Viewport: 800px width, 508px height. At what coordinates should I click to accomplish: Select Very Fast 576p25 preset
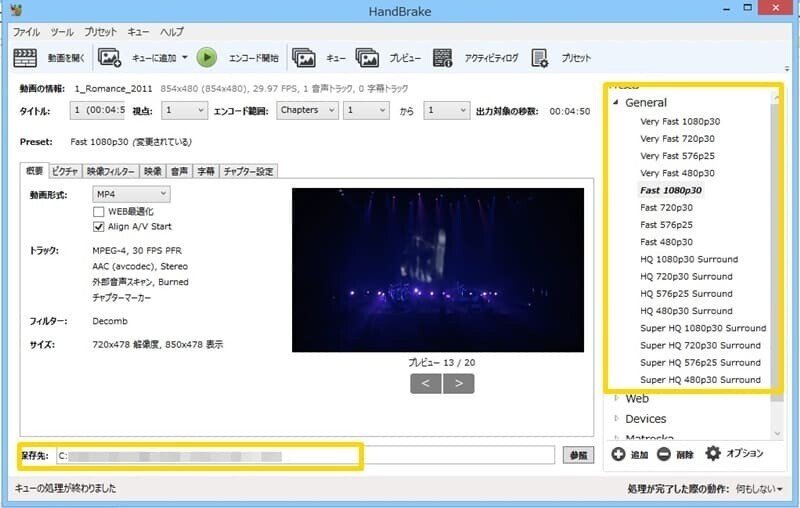678,156
